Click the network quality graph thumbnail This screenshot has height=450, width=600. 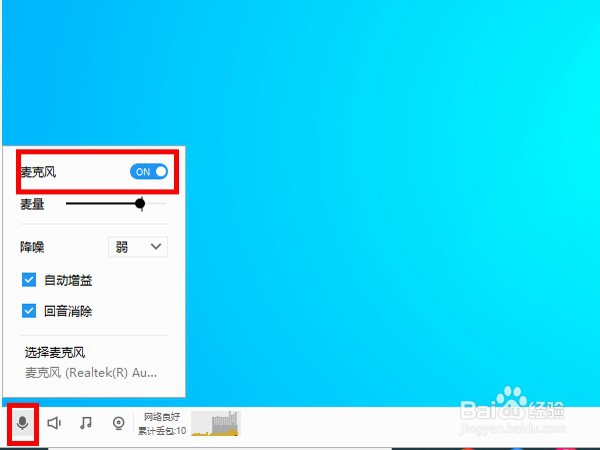coord(215,423)
